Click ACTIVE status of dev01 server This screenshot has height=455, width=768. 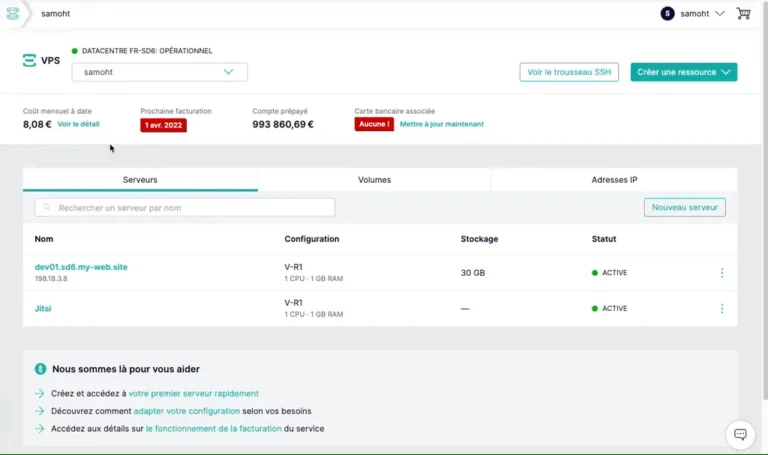pyautogui.click(x=609, y=273)
